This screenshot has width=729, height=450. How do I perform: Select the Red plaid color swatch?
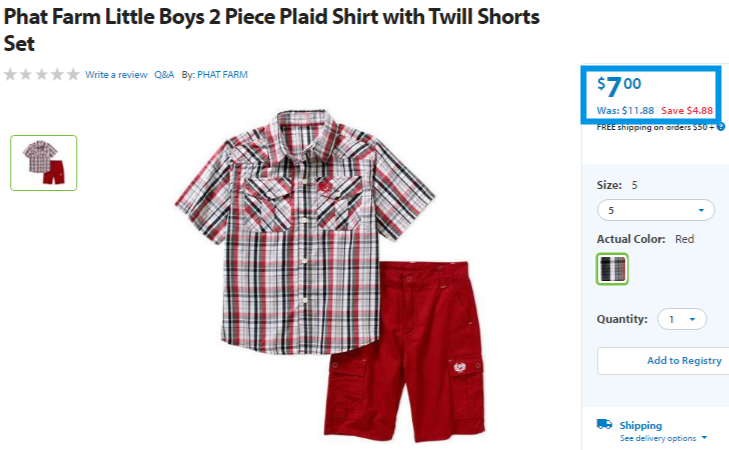[x=612, y=269]
